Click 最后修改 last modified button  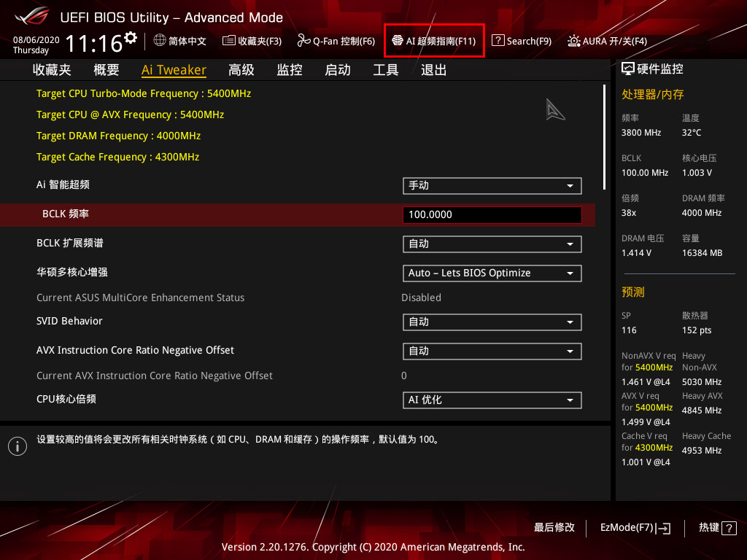[x=554, y=528]
